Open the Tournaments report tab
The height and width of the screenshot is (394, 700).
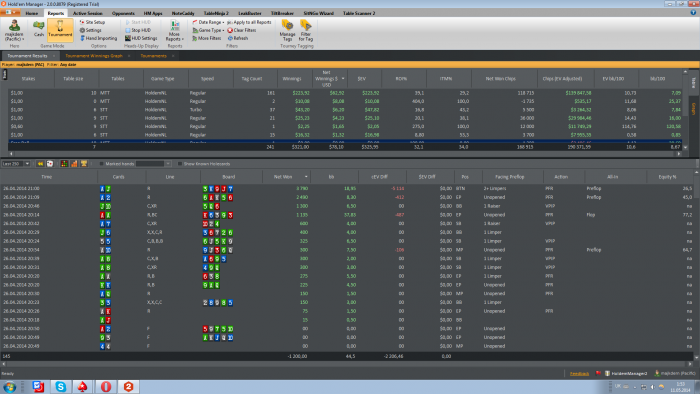coord(153,56)
